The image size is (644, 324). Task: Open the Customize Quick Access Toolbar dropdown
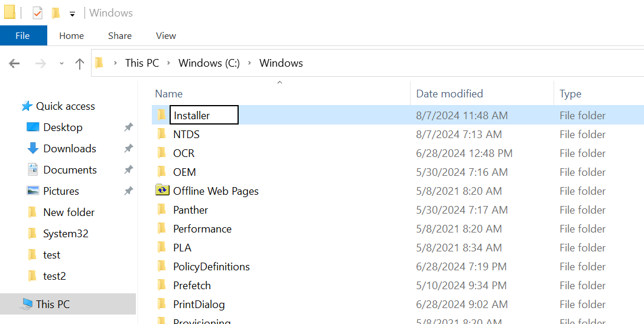(72, 14)
